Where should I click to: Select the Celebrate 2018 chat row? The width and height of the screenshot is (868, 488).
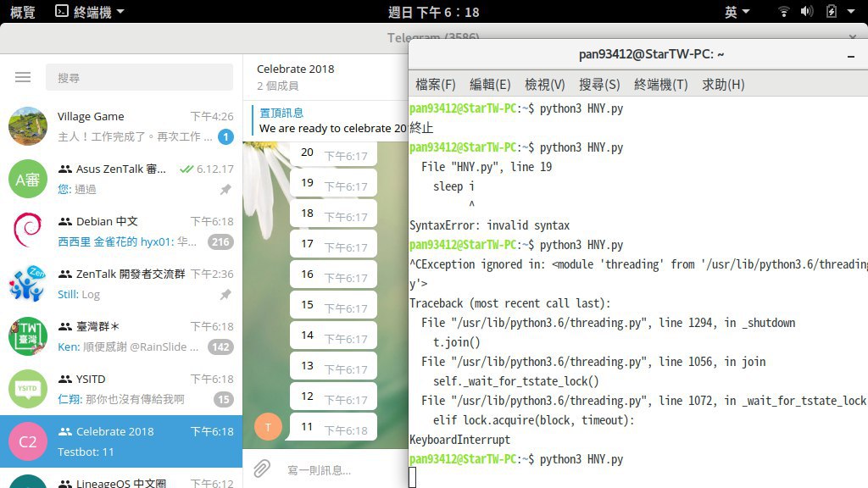[121, 441]
